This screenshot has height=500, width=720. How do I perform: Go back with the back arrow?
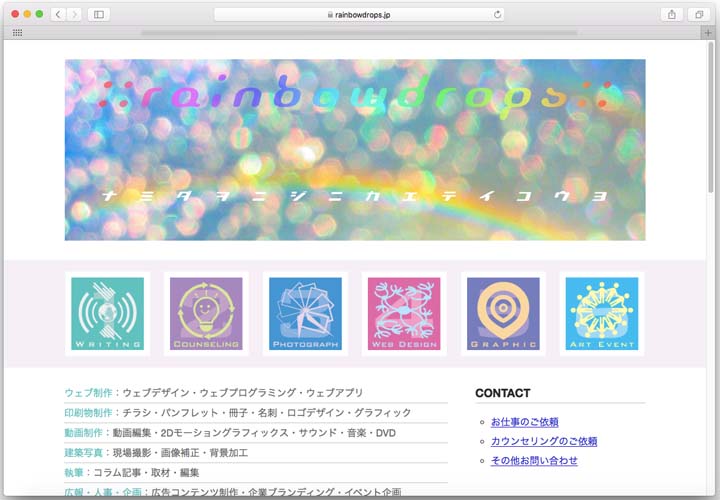click(57, 14)
